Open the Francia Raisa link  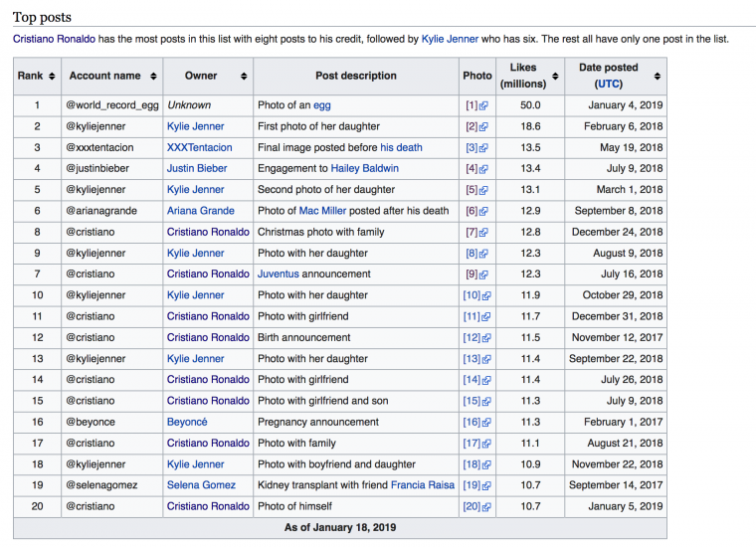tap(423, 485)
